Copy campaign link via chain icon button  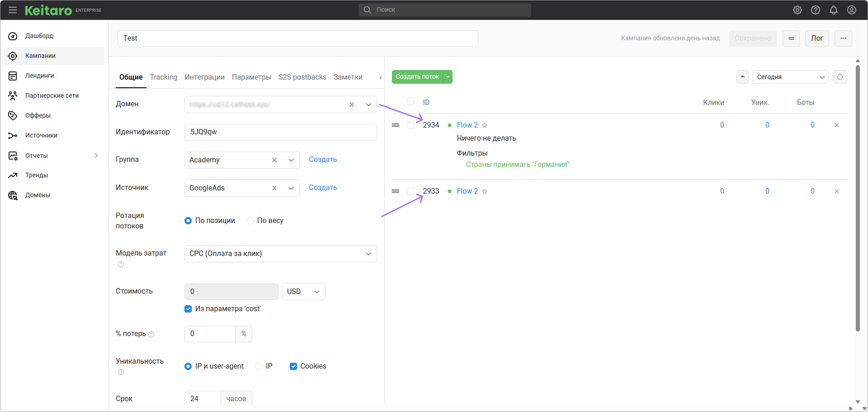pos(791,38)
